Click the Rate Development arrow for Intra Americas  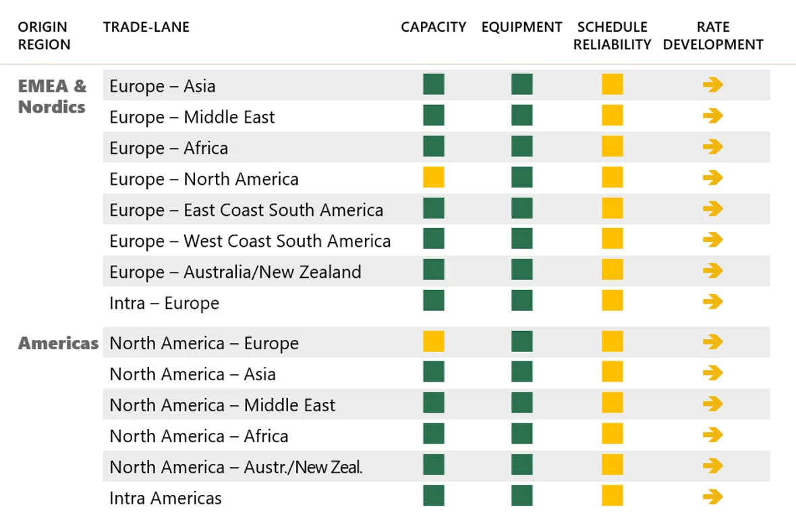tap(712, 497)
